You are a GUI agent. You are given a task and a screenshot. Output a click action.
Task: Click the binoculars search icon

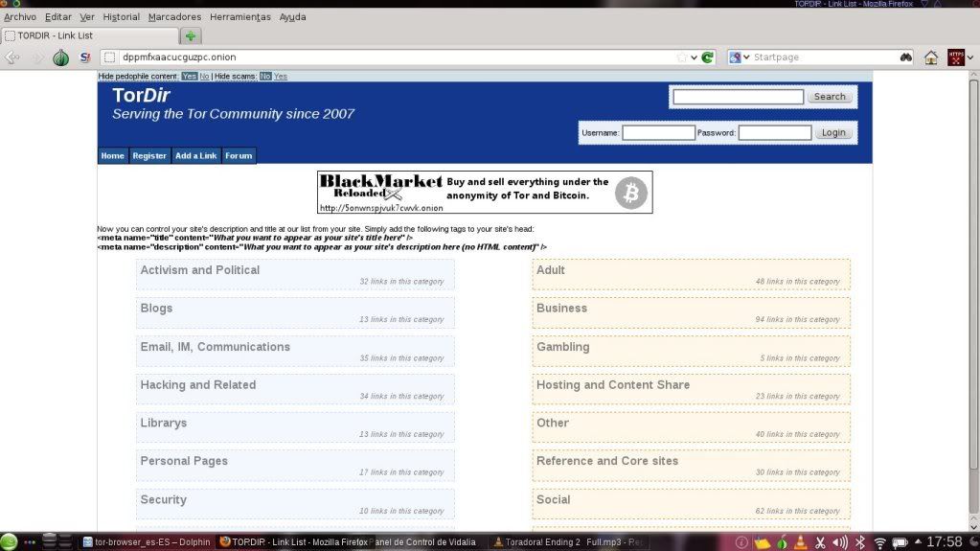[905, 57]
